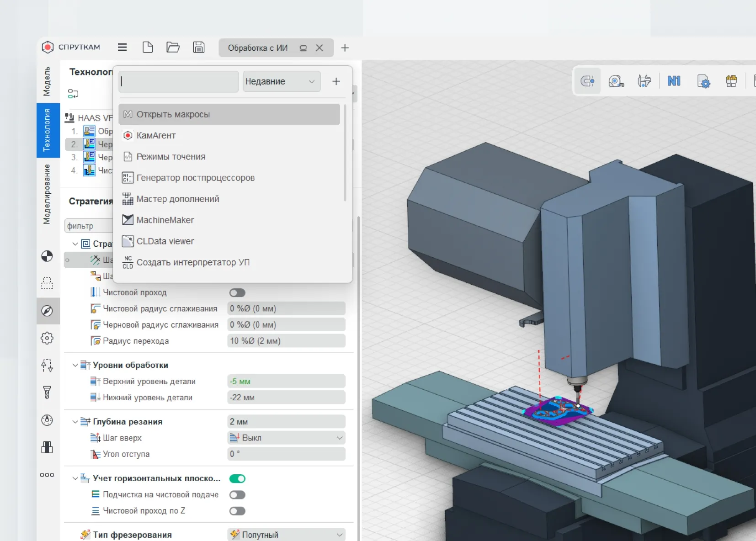Switch to Модель vertical tab

pyautogui.click(x=47, y=81)
